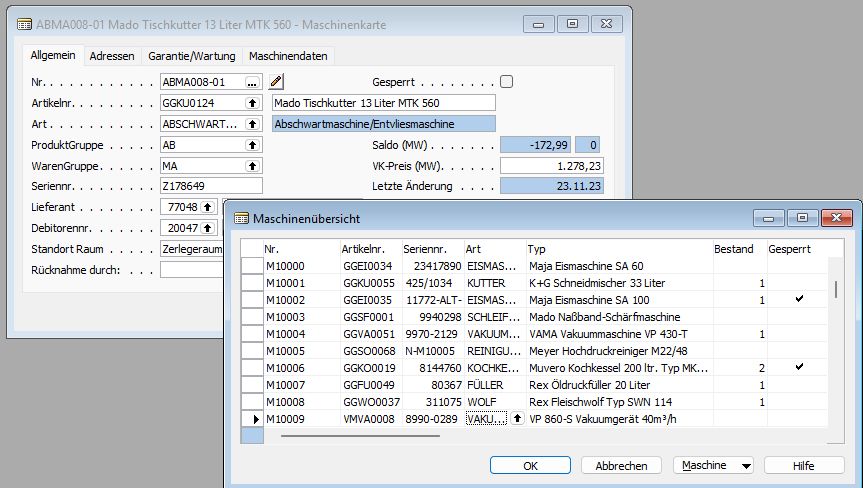Toggle Gesperrt checkmark in row M10002
This screenshot has width=863, height=488.
[x=799, y=299]
